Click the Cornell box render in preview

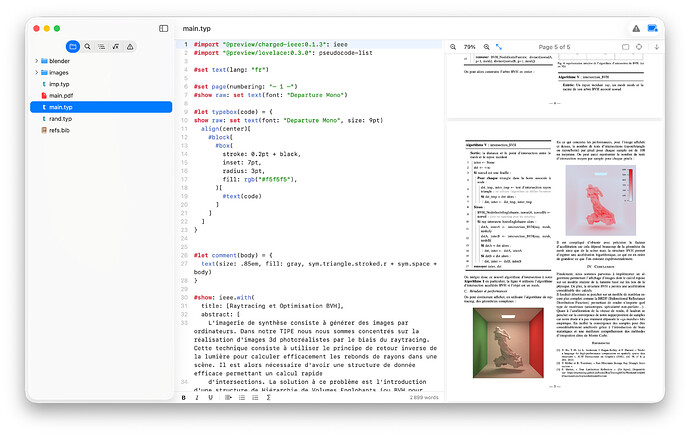(508, 343)
